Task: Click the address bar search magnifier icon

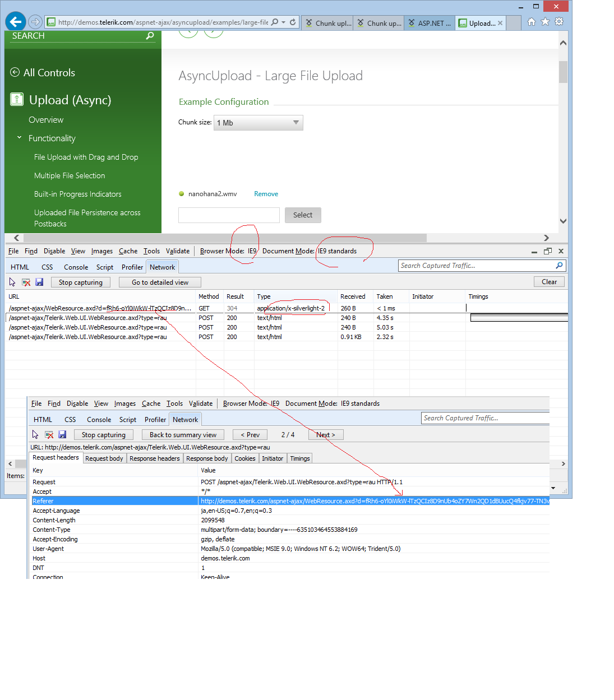Action: click(x=274, y=22)
